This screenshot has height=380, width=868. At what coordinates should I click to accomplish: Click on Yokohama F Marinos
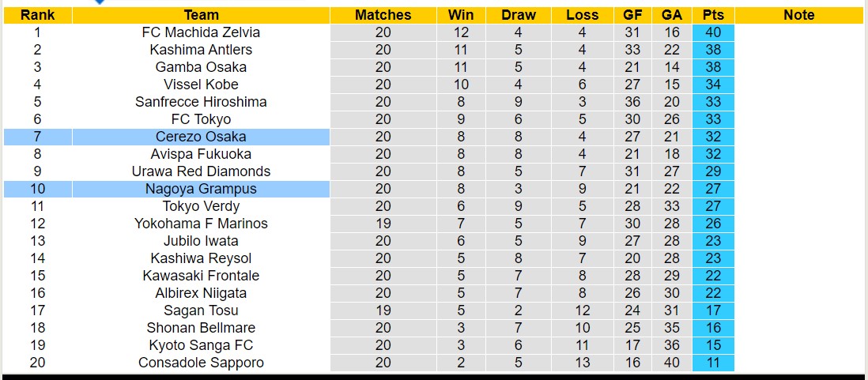(x=201, y=224)
